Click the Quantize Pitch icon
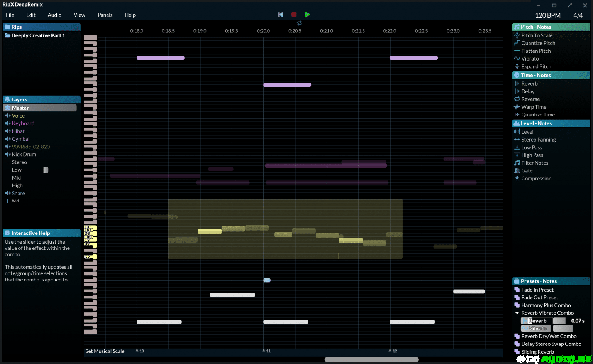Image resolution: width=593 pixels, height=364 pixels. pyautogui.click(x=517, y=43)
